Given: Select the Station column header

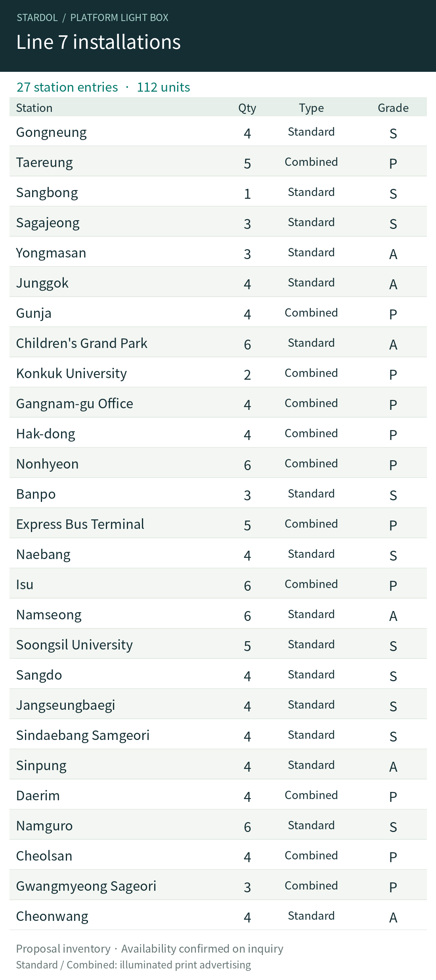Looking at the screenshot, I should (x=34, y=108).
